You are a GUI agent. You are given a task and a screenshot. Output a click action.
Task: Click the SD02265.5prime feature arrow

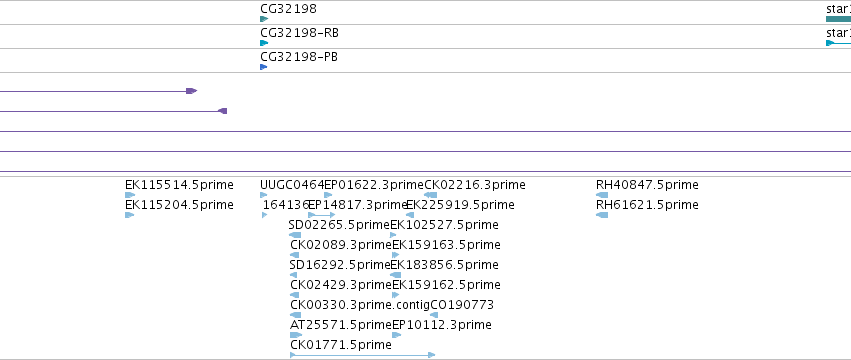click(295, 235)
